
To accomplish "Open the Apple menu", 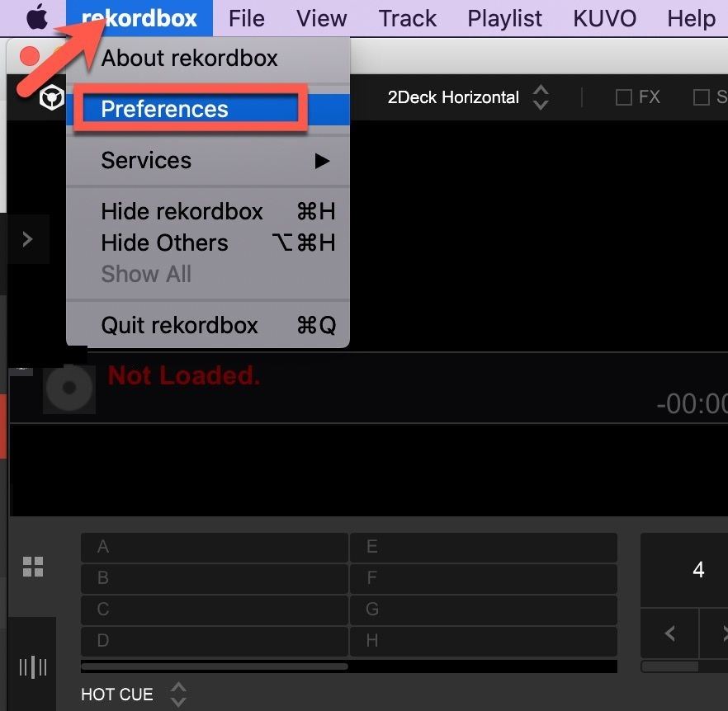I will pyautogui.click(x=37, y=17).
